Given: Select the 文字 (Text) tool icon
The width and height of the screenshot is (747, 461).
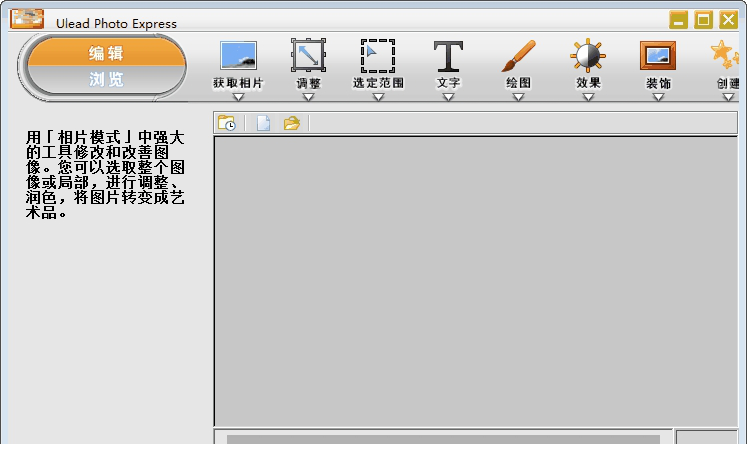Looking at the screenshot, I should (x=448, y=56).
